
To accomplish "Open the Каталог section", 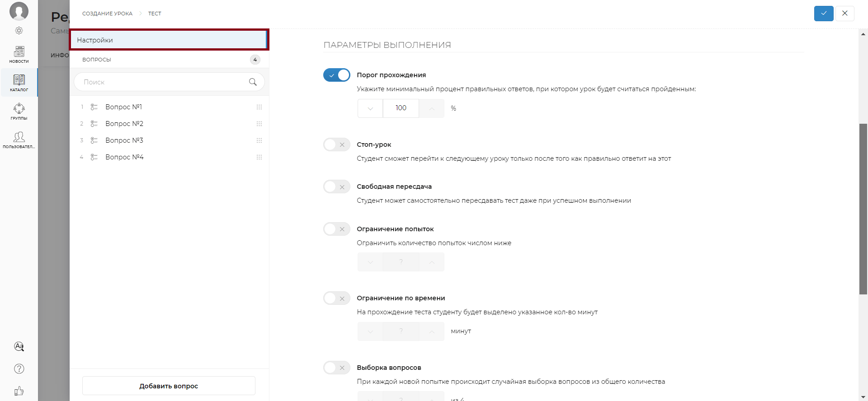I will click(x=19, y=83).
